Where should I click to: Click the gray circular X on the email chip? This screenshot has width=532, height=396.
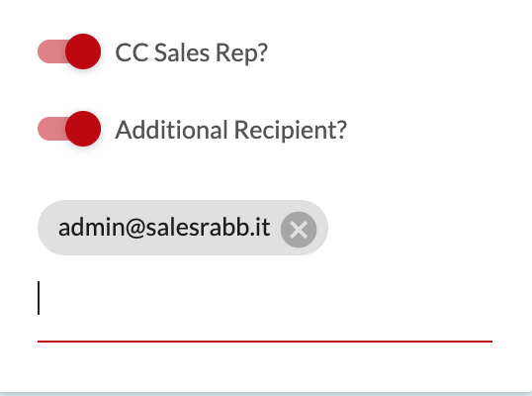pyautogui.click(x=299, y=230)
